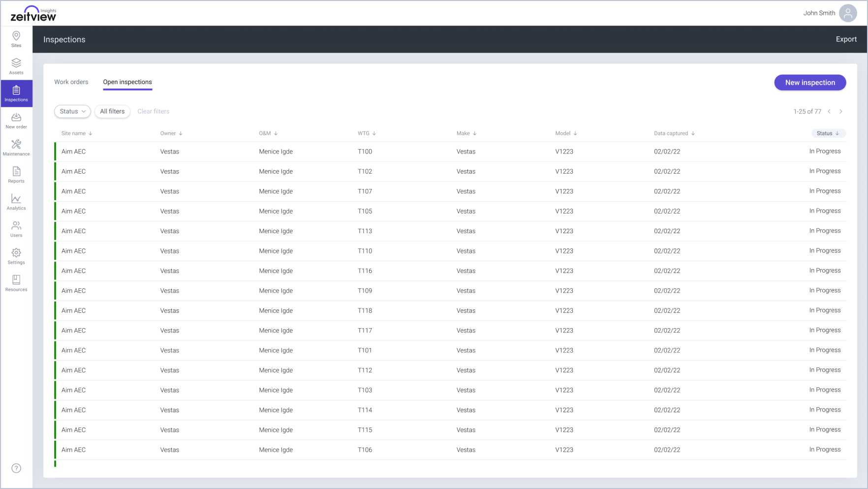This screenshot has height=489, width=868.
Task: Sort by the Status column header
Action: click(828, 133)
